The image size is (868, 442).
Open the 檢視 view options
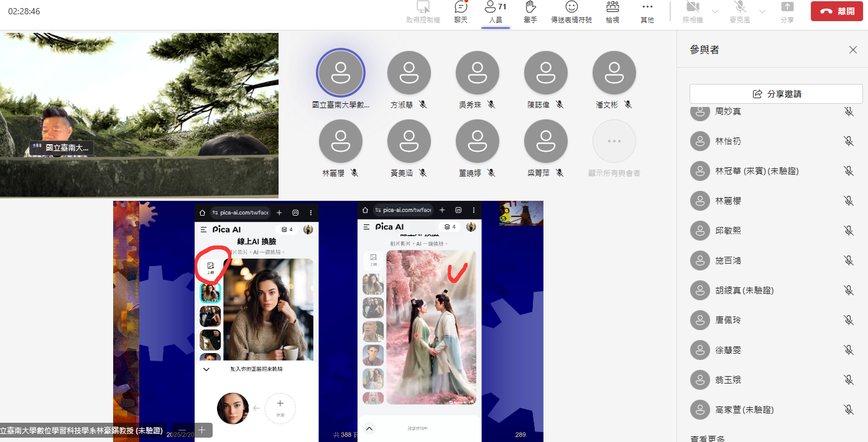click(x=612, y=12)
